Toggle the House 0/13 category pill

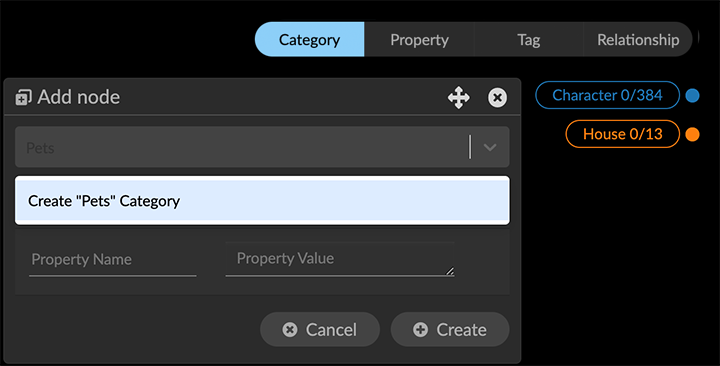coord(622,134)
